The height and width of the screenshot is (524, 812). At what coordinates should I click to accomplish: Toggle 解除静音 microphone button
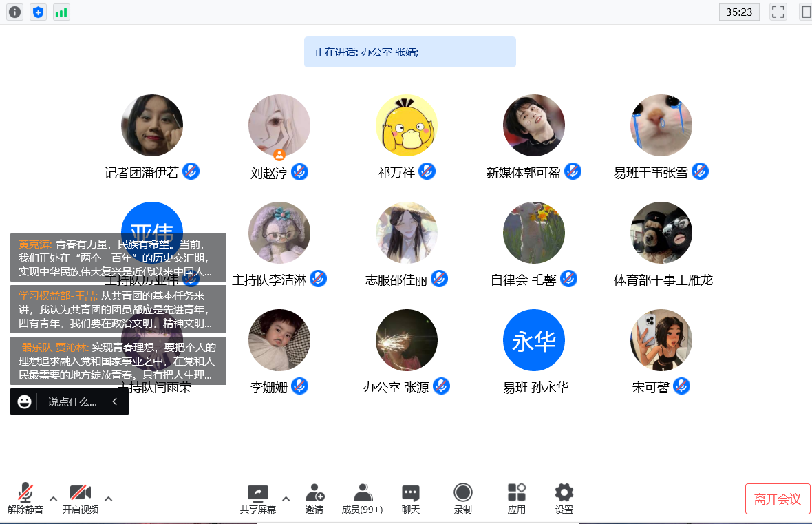(25, 499)
